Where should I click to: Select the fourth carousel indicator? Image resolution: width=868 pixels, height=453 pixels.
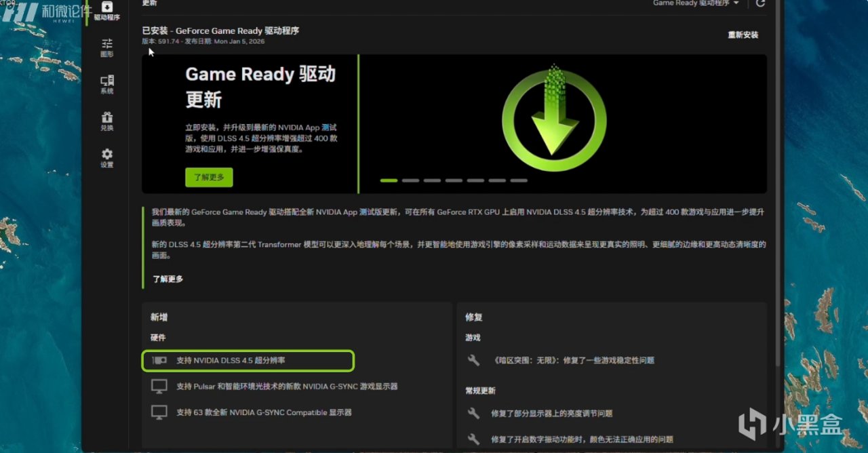point(454,180)
